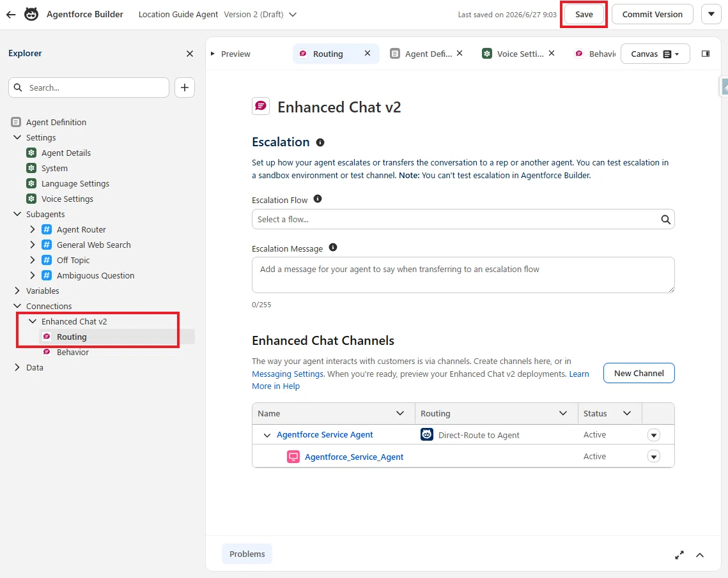Screen dimensions: 728x578
Task: Open the Name column menu
Action: point(399,413)
